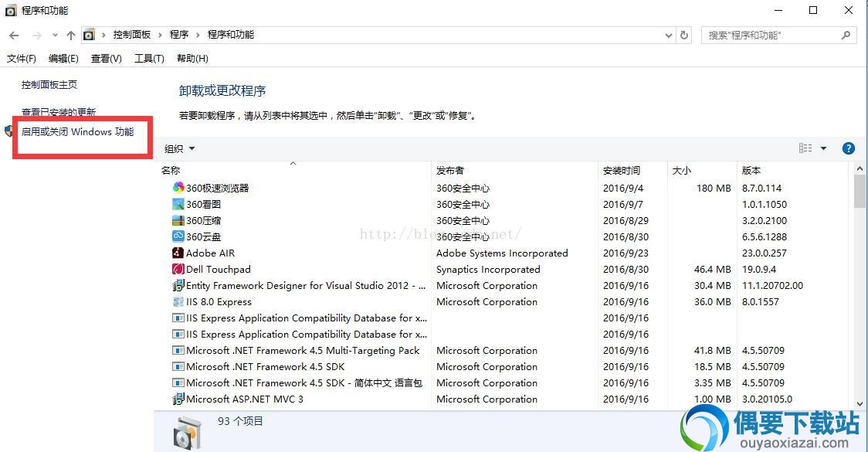Open 启用或关闭 Windows 功能 link
Image resolution: width=868 pixels, height=452 pixels.
[77, 132]
